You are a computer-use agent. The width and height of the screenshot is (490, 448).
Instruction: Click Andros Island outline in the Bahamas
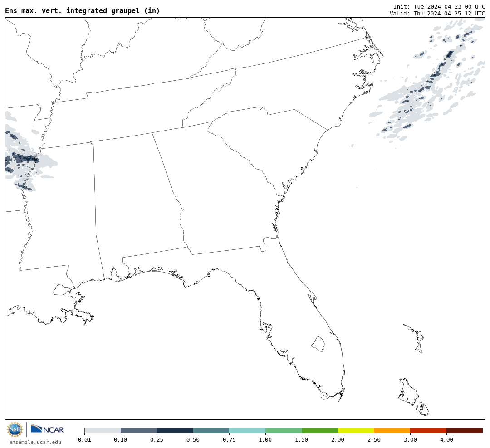coord(408,392)
